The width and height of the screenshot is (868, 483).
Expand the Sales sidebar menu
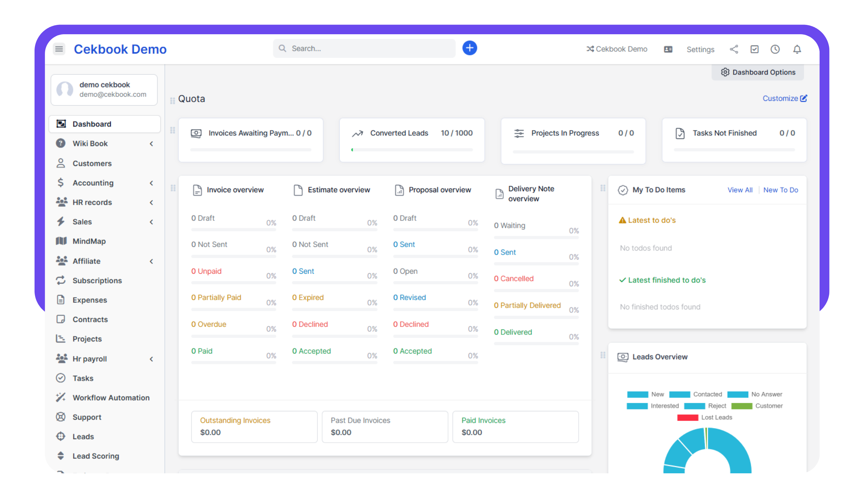click(x=82, y=222)
